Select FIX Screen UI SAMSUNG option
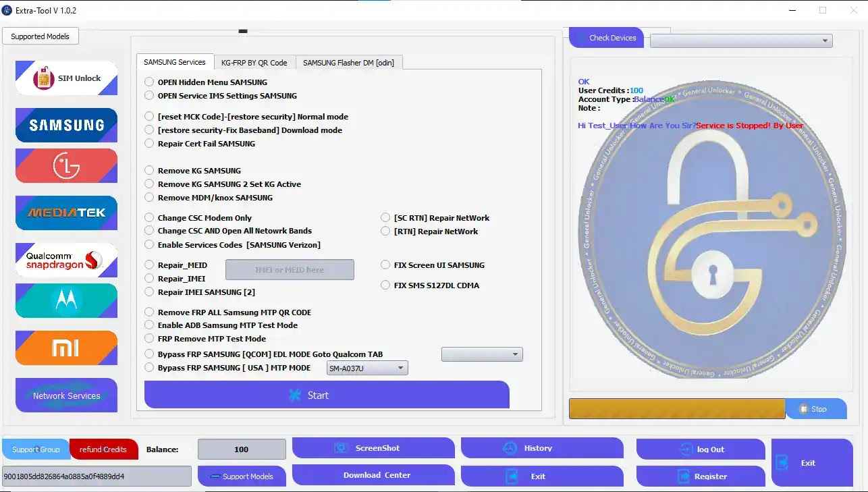Viewport: 868px width, 492px height. 385,265
